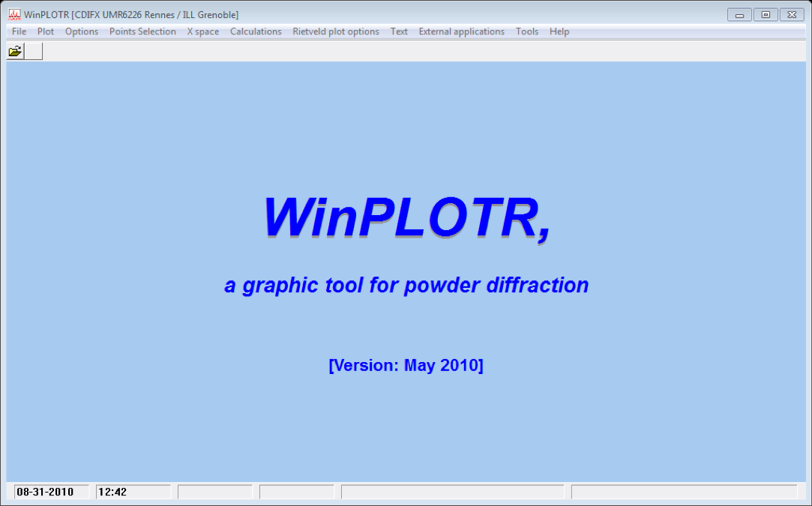Image resolution: width=812 pixels, height=506 pixels.
Task: Close the WinPLOTR window
Action: (791, 15)
